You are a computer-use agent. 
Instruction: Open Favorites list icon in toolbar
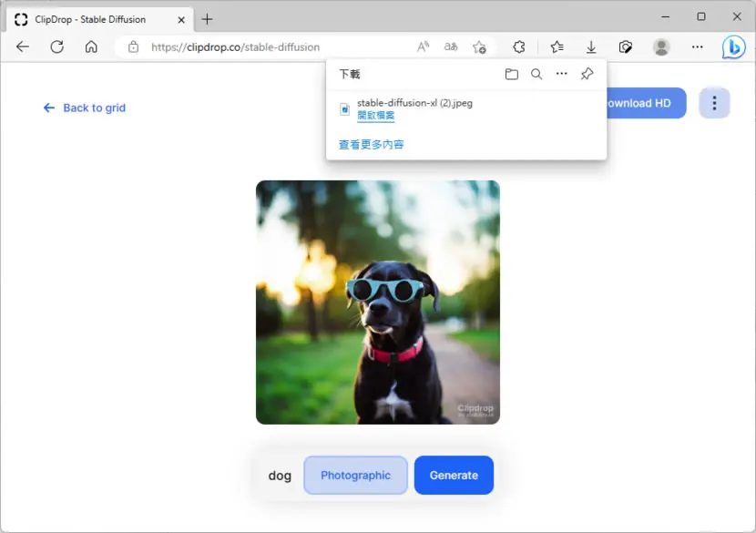pyautogui.click(x=557, y=46)
